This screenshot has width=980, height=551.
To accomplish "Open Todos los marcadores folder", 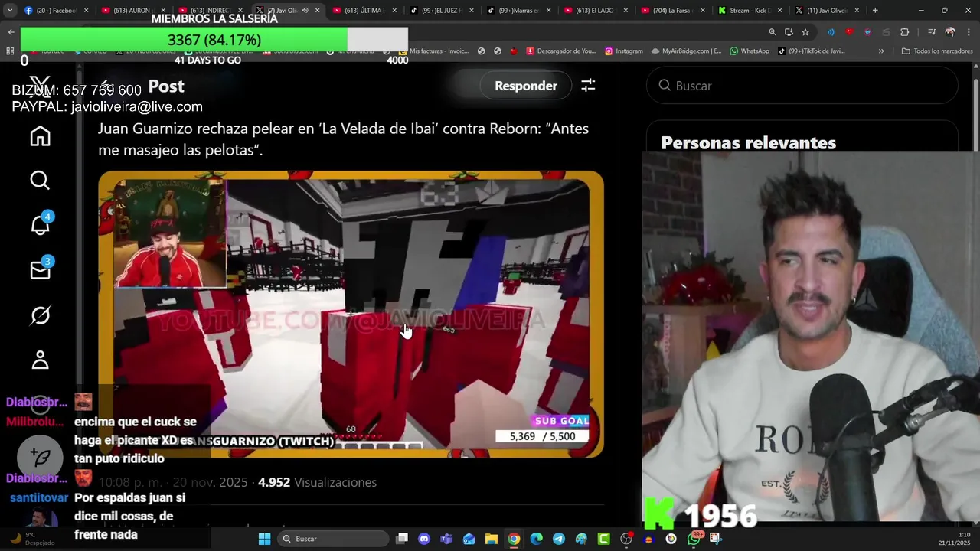I will (x=937, y=51).
